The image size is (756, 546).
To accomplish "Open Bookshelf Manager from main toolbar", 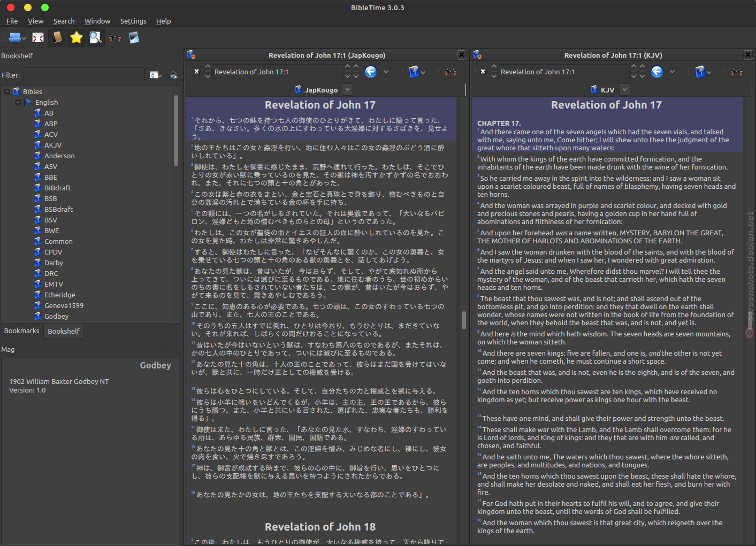I will click(x=134, y=37).
